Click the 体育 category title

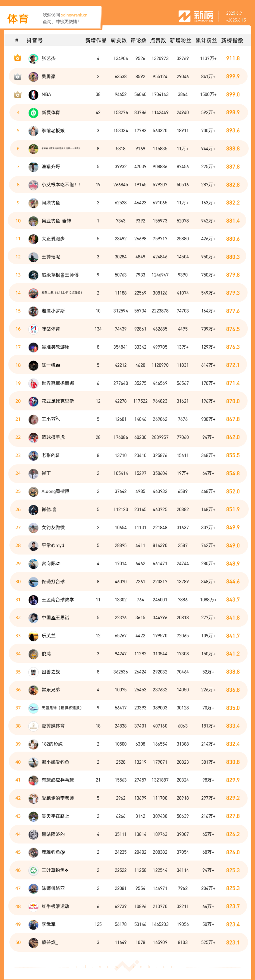point(18,19)
